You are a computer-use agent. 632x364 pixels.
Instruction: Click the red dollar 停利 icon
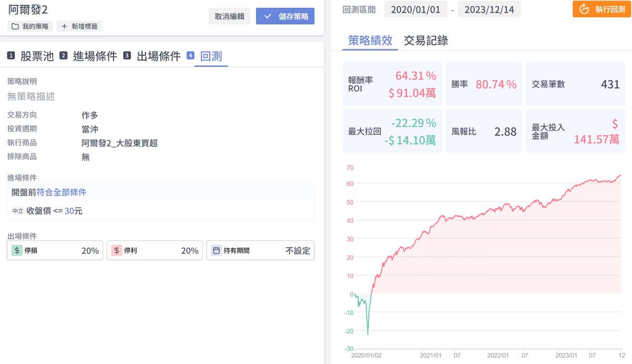(x=116, y=250)
